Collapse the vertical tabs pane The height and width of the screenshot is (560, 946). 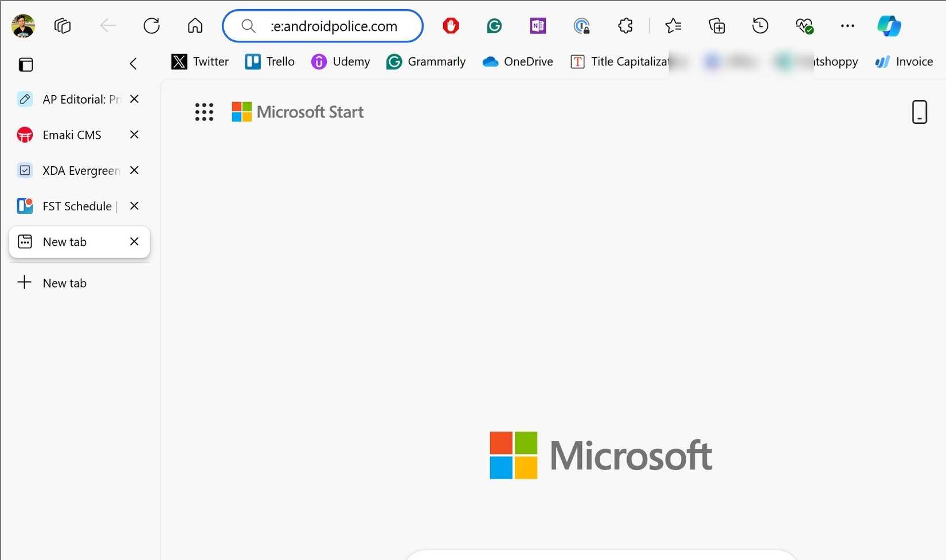coord(133,64)
